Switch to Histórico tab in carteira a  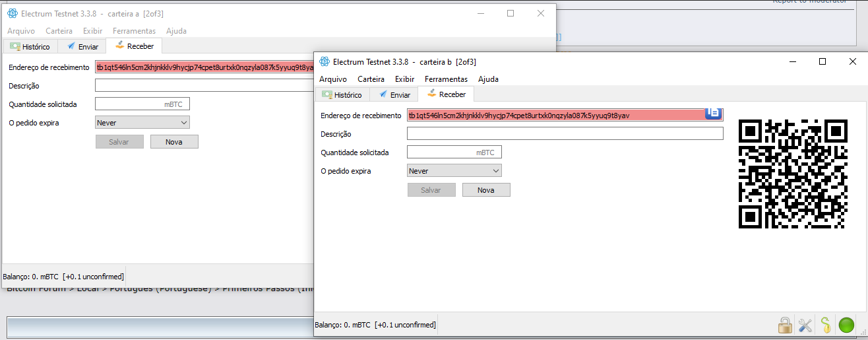point(30,47)
